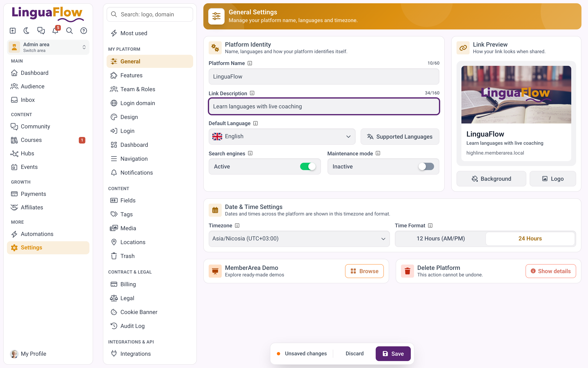Click Browse MemberArea demos button

tap(364, 271)
